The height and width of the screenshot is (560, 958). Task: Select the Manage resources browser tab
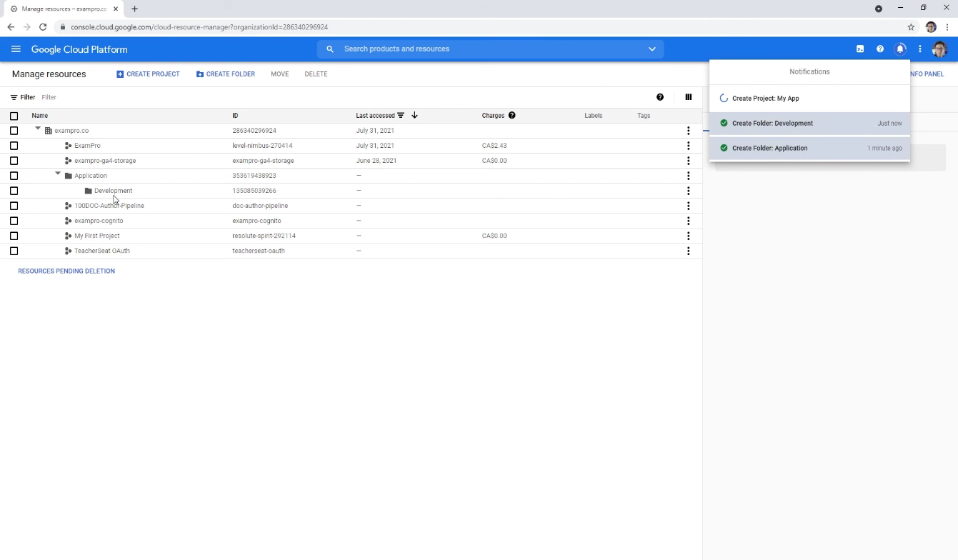click(63, 9)
